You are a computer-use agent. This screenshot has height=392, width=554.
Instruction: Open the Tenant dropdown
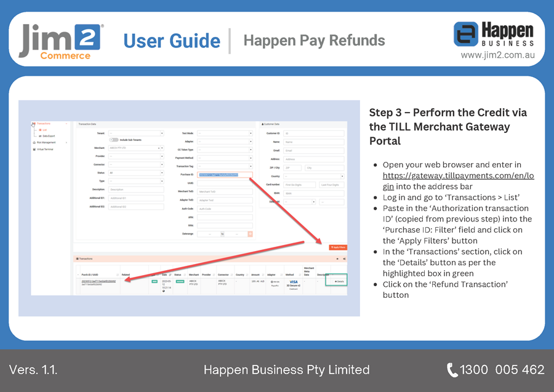tap(136, 134)
